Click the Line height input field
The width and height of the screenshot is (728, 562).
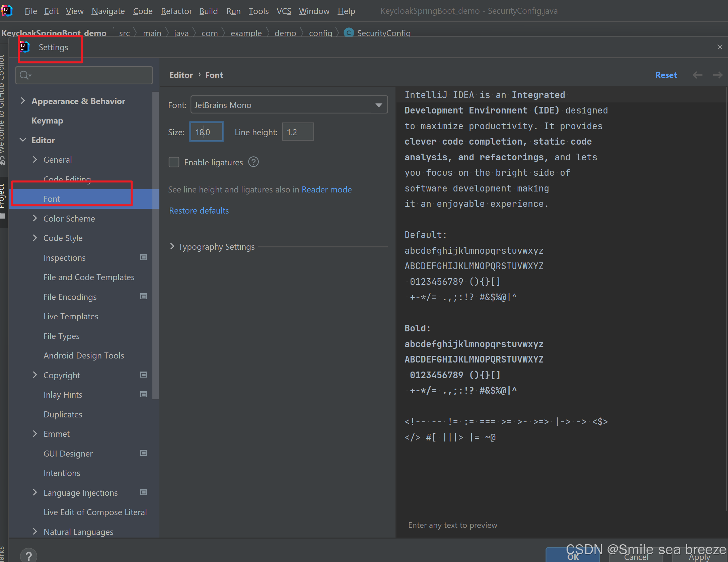coord(297,132)
